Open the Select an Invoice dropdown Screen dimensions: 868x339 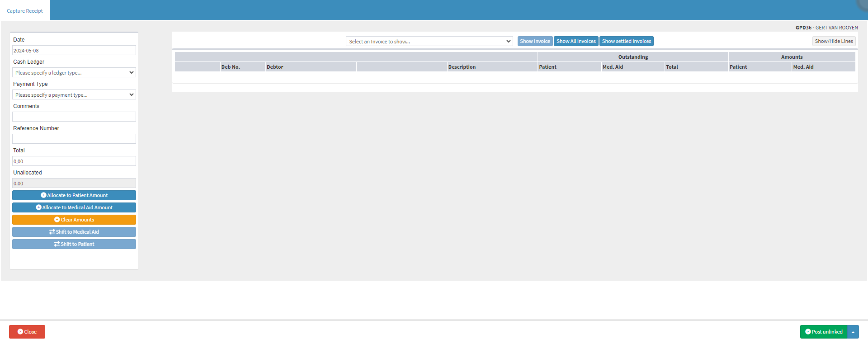[x=429, y=42]
